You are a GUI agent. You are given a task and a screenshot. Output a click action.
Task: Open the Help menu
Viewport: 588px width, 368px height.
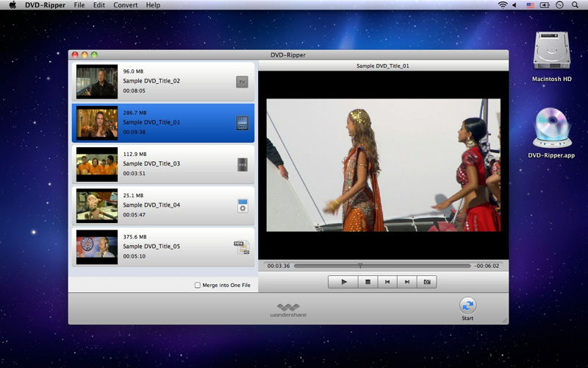(x=153, y=5)
